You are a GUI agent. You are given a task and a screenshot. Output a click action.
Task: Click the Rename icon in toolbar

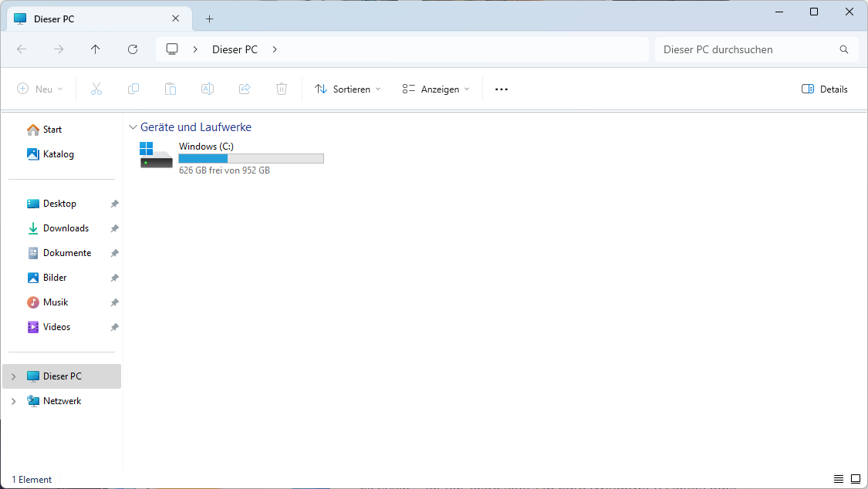208,89
